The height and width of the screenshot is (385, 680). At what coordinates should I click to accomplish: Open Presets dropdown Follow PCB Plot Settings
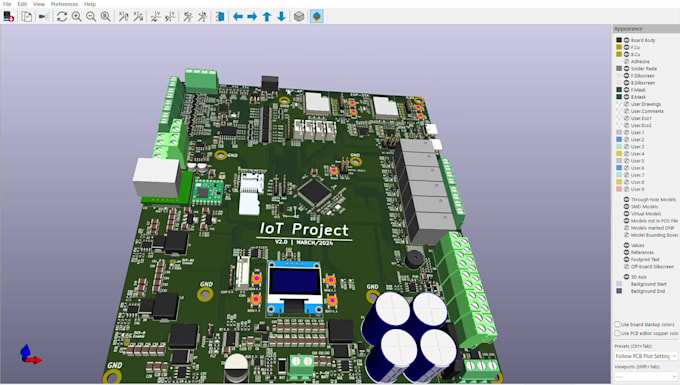pyautogui.click(x=646, y=356)
